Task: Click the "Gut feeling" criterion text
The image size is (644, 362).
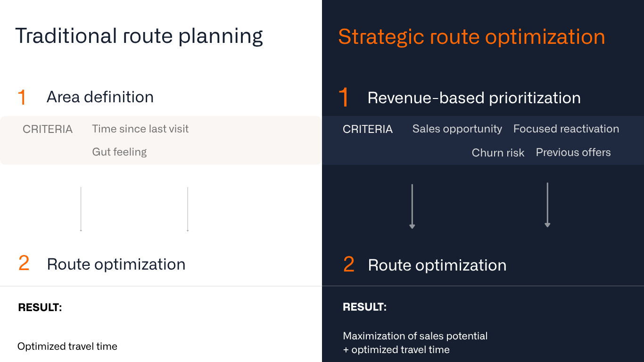Action: [119, 152]
